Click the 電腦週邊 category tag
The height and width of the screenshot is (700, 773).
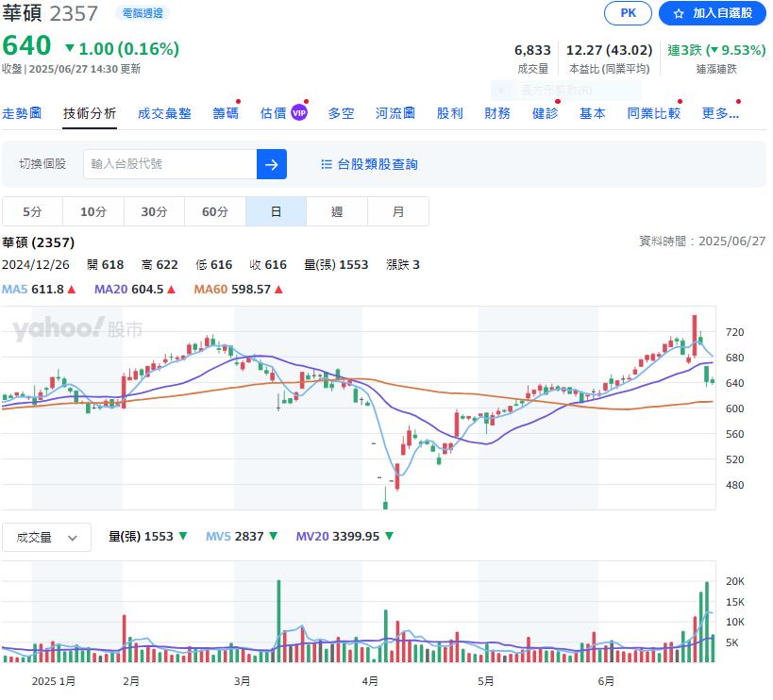(143, 13)
